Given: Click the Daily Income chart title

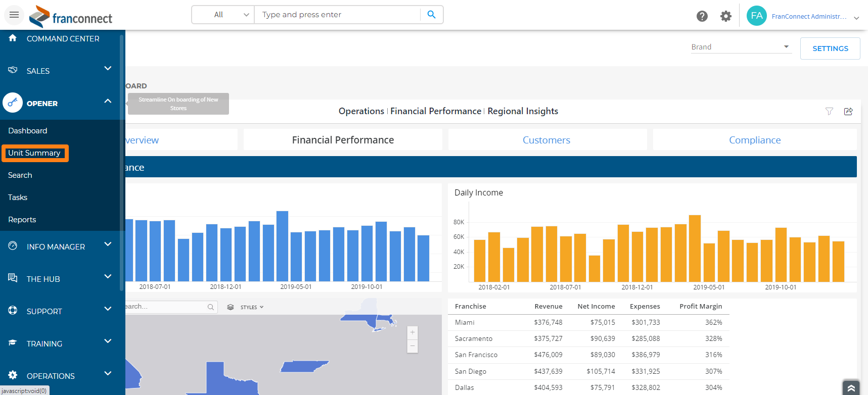Looking at the screenshot, I should 479,192.
